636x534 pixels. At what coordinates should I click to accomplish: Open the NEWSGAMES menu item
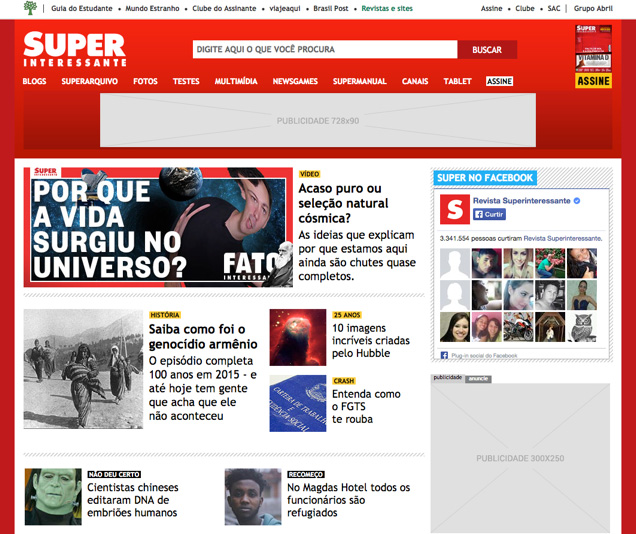click(x=295, y=81)
